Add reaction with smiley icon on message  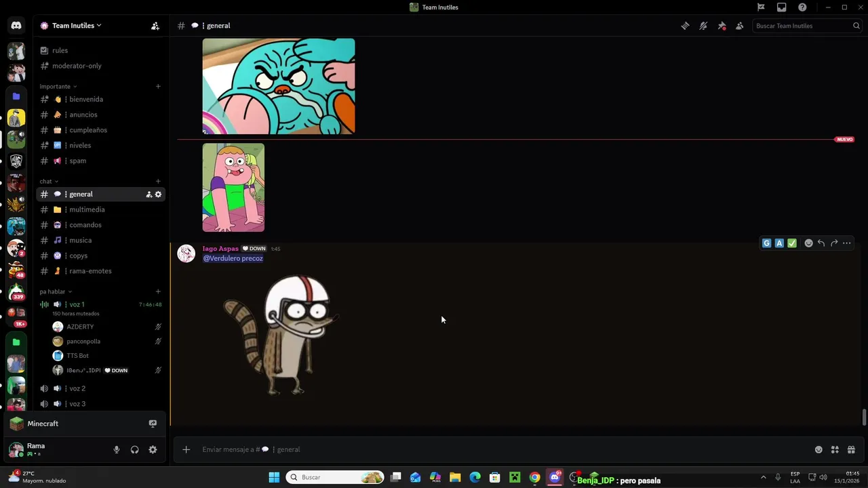point(808,243)
